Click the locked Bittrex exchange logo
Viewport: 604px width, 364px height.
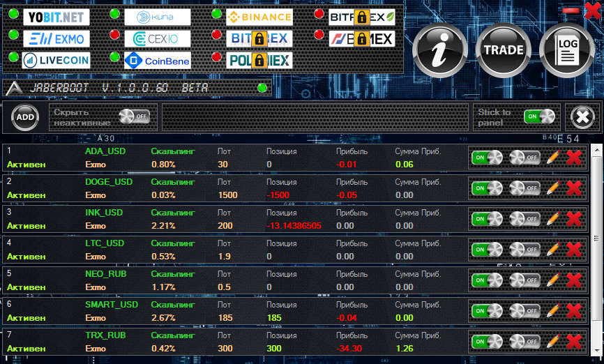coord(259,38)
